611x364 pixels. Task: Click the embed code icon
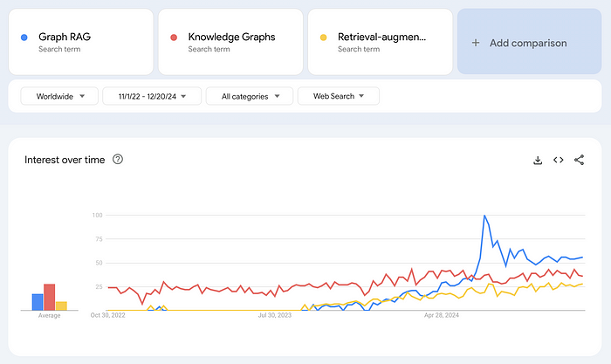[559, 160]
